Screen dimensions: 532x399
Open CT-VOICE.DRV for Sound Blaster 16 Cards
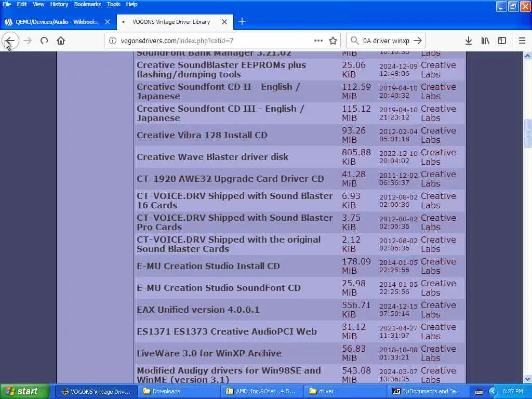point(235,201)
